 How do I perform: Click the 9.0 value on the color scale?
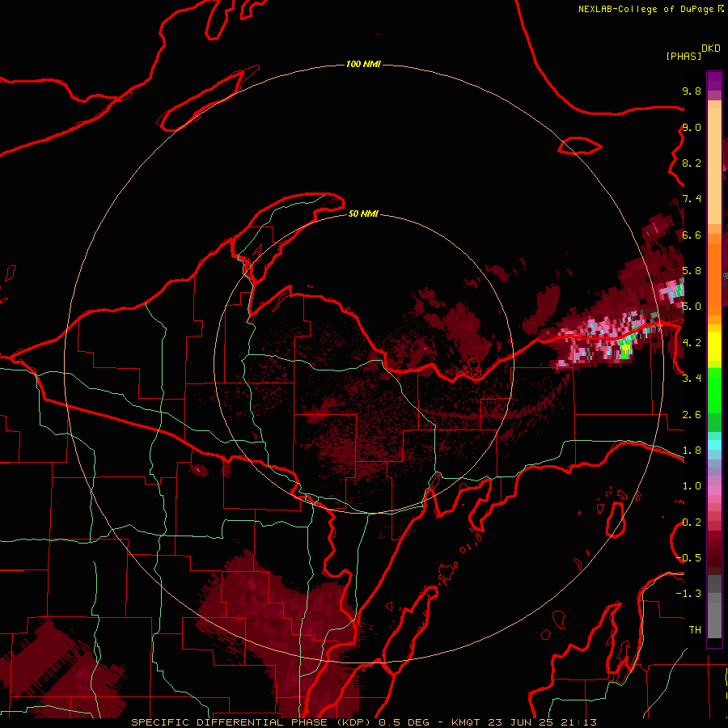pyautogui.click(x=692, y=127)
